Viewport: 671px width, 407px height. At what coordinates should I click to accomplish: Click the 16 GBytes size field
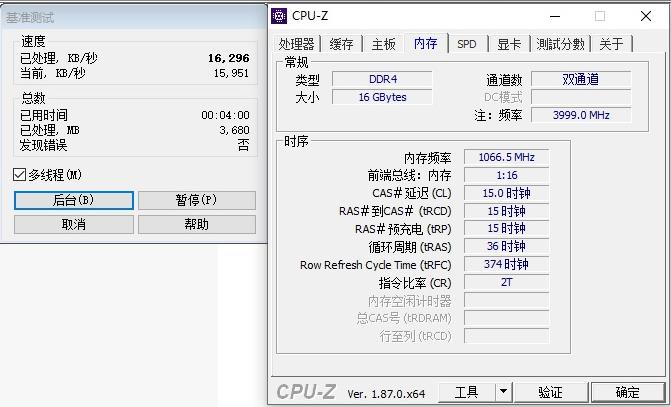(382, 97)
